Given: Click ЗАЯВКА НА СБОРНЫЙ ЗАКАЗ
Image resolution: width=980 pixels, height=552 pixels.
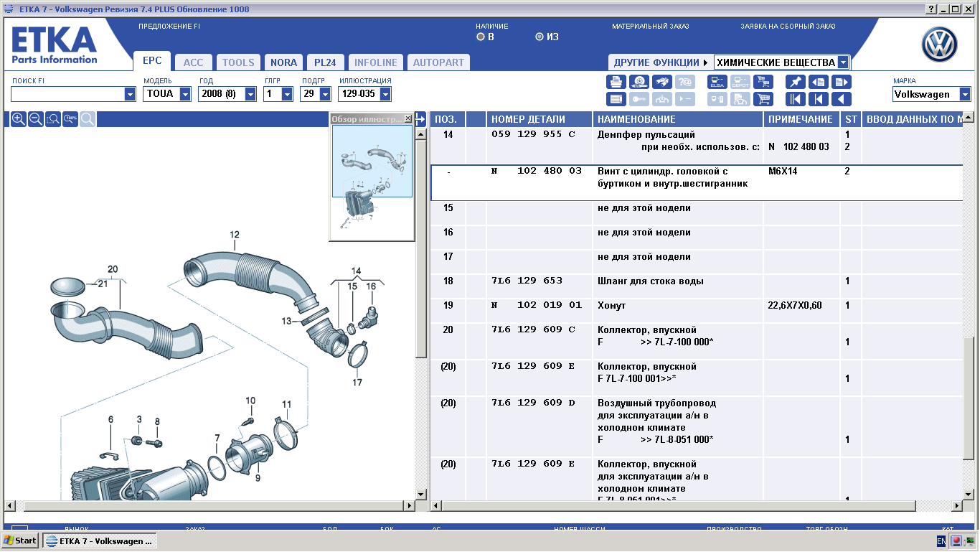Looking at the screenshot, I should (x=788, y=27).
